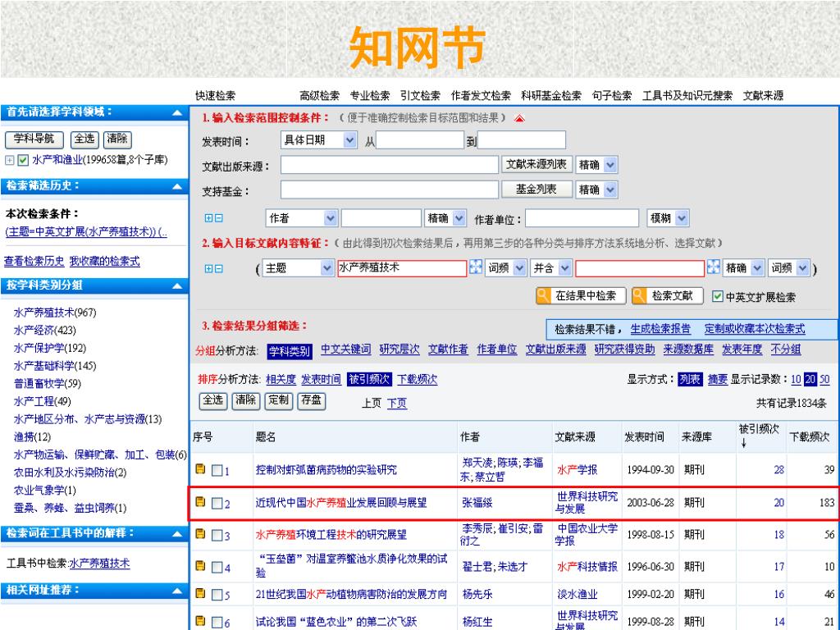
Task: Open the 精确 dropdown for 支持基金
Action: tap(597, 189)
